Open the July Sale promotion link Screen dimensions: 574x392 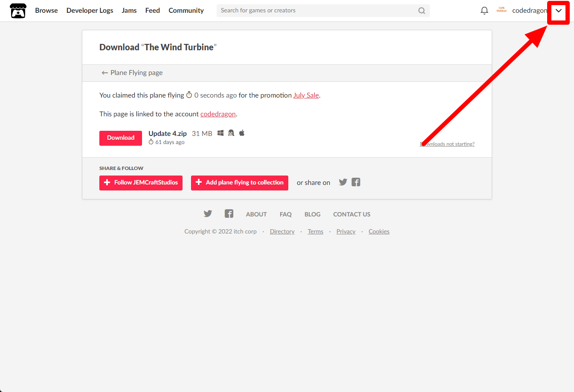(306, 95)
